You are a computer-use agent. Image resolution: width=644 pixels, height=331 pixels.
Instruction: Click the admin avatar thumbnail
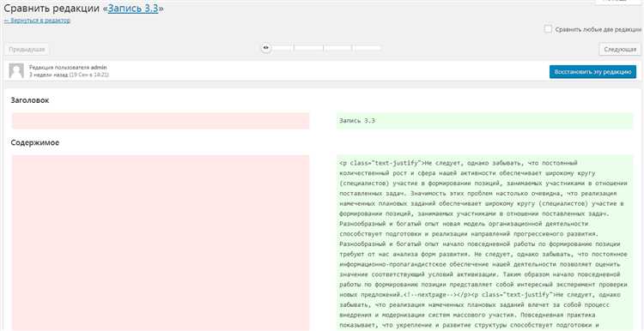click(x=16, y=71)
